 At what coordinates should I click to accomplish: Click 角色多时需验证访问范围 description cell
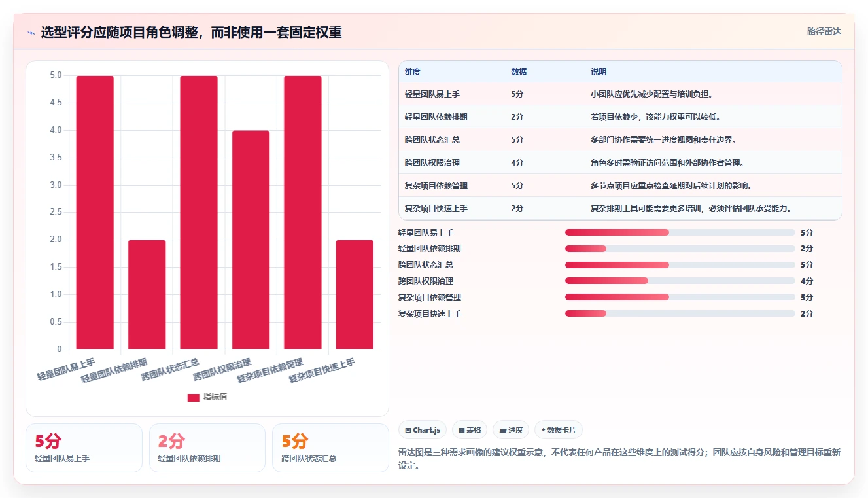coord(667,163)
